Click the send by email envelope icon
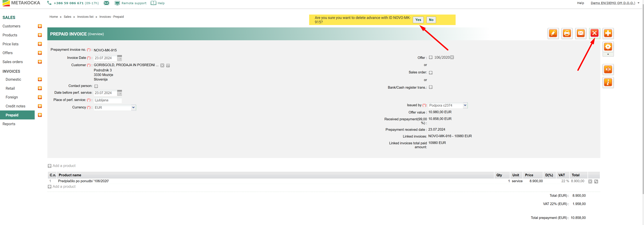Viewport: 644px width, 225px height. point(581,33)
